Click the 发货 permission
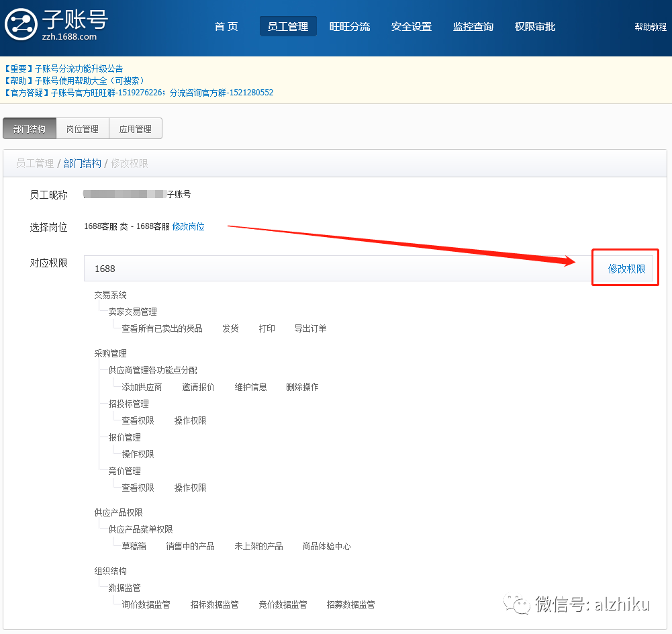 pyautogui.click(x=230, y=328)
